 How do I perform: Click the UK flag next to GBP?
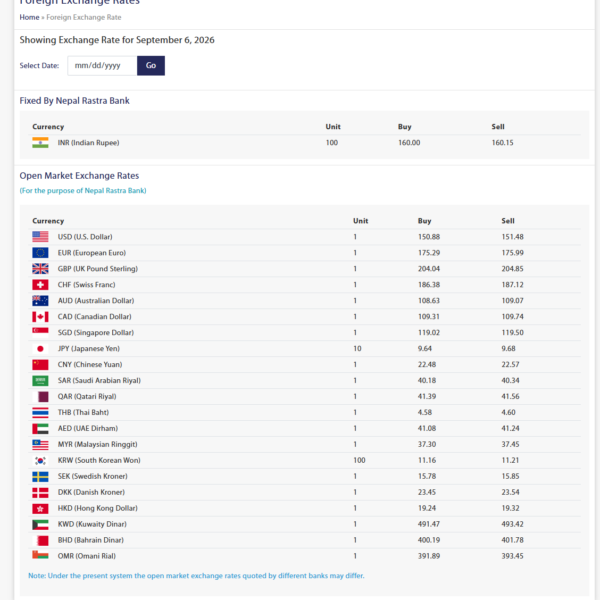(40, 269)
